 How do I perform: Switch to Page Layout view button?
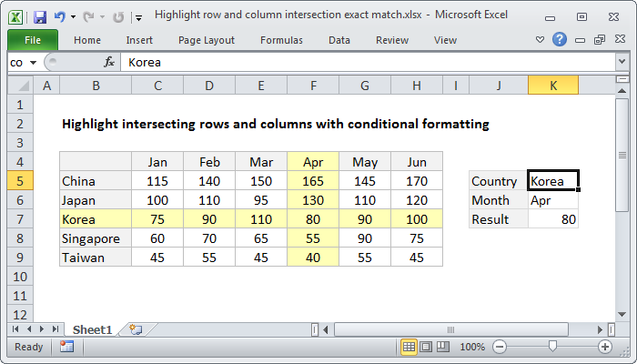(426, 347)
